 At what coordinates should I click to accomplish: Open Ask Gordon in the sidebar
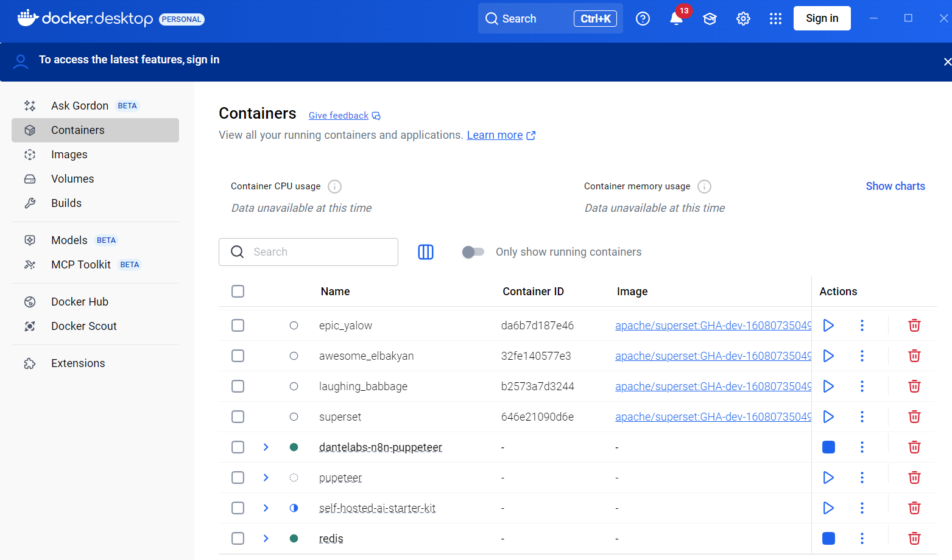click(x=95, y=106)
